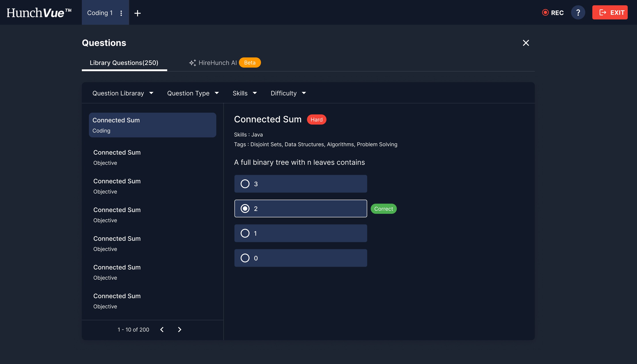The height and width of the screenshot is (364, 637).
Task: Switch to Library Questions(250) tab
Action: [124, 63]
